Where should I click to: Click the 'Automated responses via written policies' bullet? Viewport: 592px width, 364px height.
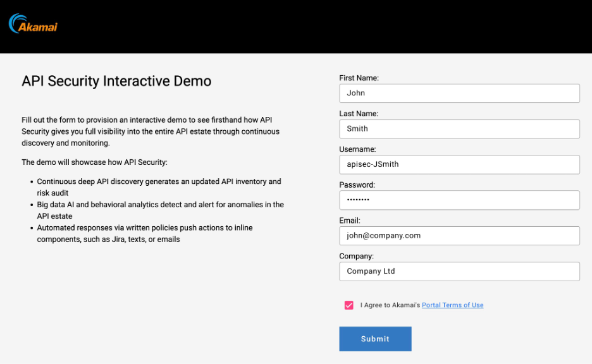click(x=145, y=233)
